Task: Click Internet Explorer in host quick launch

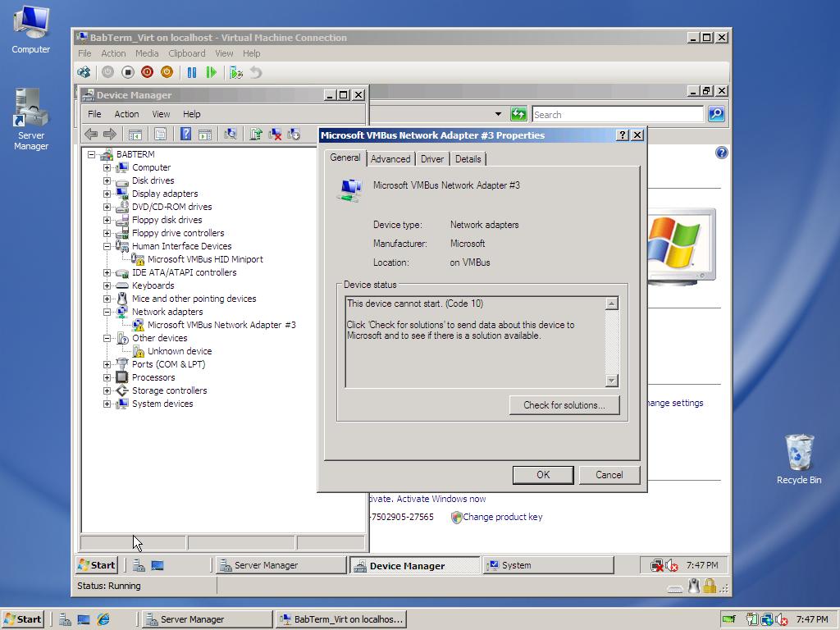Action: click(x=103, y=619)
